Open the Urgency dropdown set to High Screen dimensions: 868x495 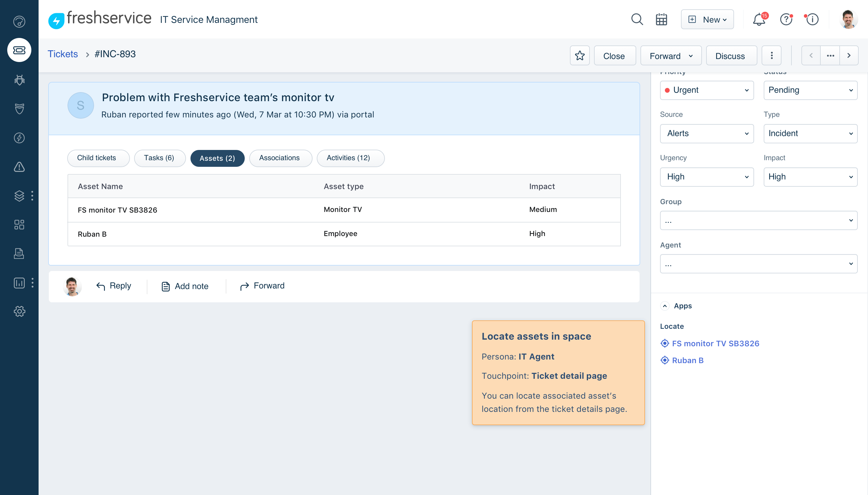706,177
